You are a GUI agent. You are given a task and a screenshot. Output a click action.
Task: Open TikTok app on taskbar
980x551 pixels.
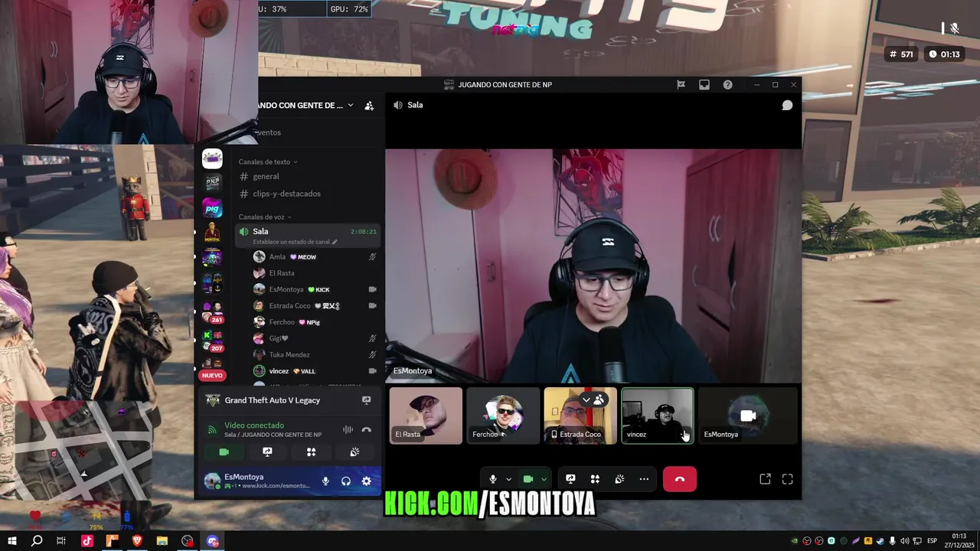click(x=87, y=541)
